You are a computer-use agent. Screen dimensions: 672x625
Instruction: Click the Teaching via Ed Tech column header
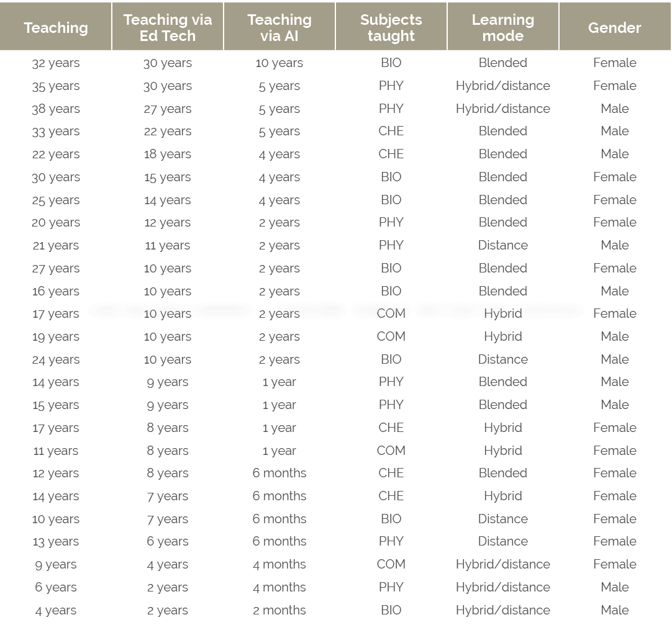[167, 27]
